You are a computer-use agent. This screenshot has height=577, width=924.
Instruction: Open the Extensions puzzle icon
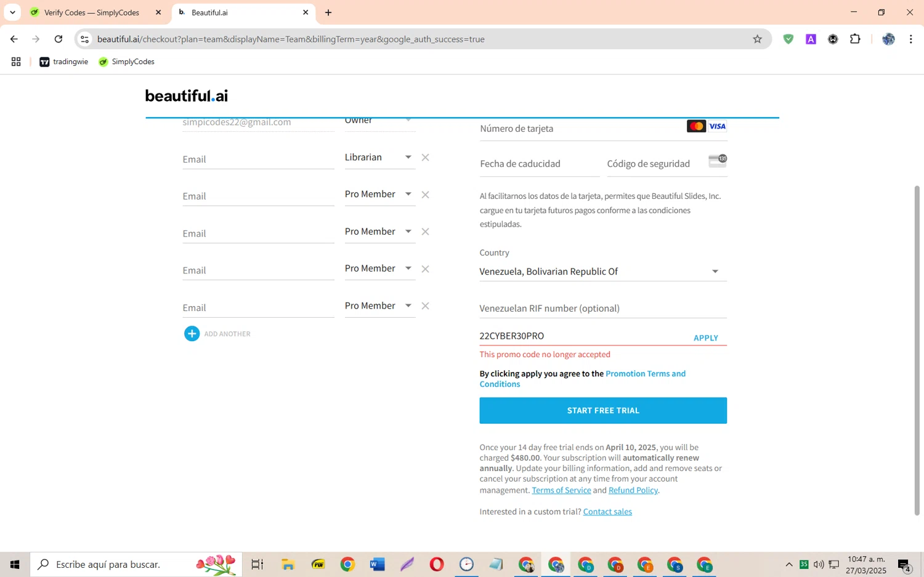[x=855, y=39]
